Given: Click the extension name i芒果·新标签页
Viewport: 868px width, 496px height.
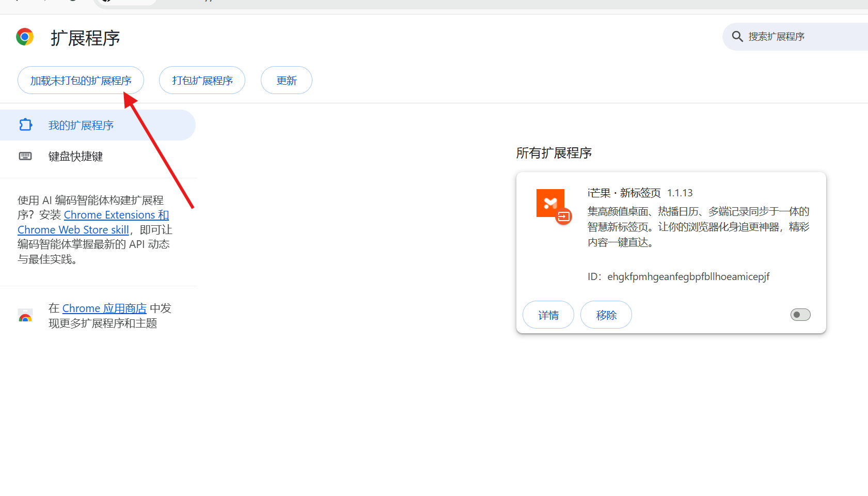Looking at the screenshot, I should (624, 193).
